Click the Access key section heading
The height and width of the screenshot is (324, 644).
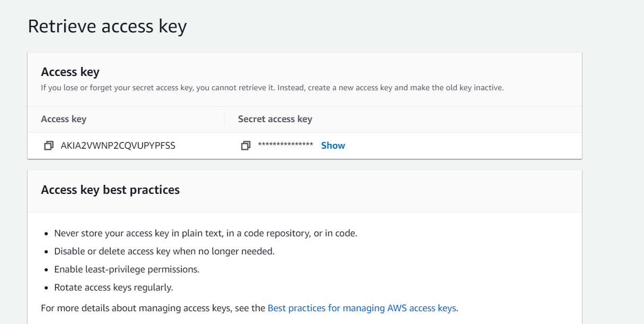pyautogui.click(x=70, y=72)
